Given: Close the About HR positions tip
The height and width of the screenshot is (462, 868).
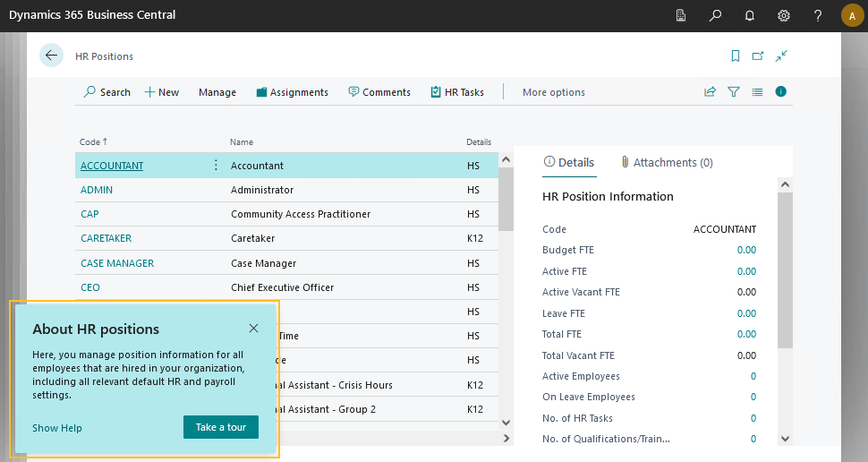Looking at the screenshot, I should (x=253, y=329).
